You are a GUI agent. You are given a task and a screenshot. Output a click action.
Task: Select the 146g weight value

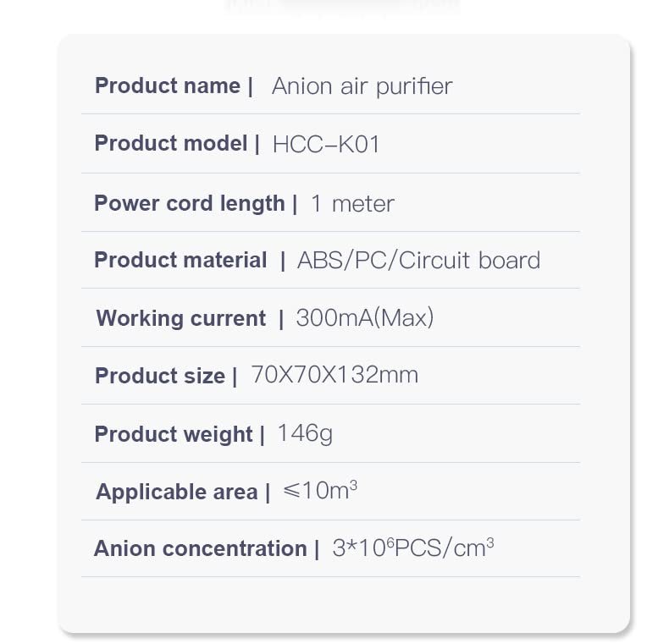click(x=305, y=434)
